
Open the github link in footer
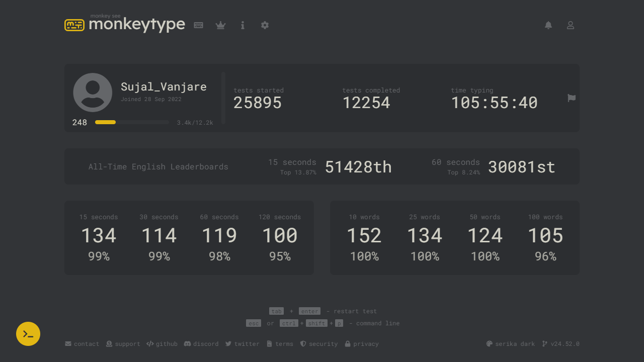[162, 344]
